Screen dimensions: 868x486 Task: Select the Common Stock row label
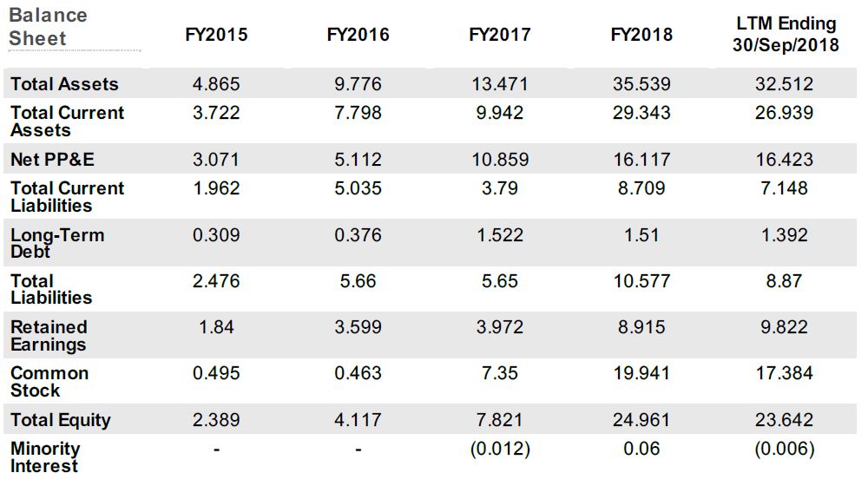[x=49, y=381]
